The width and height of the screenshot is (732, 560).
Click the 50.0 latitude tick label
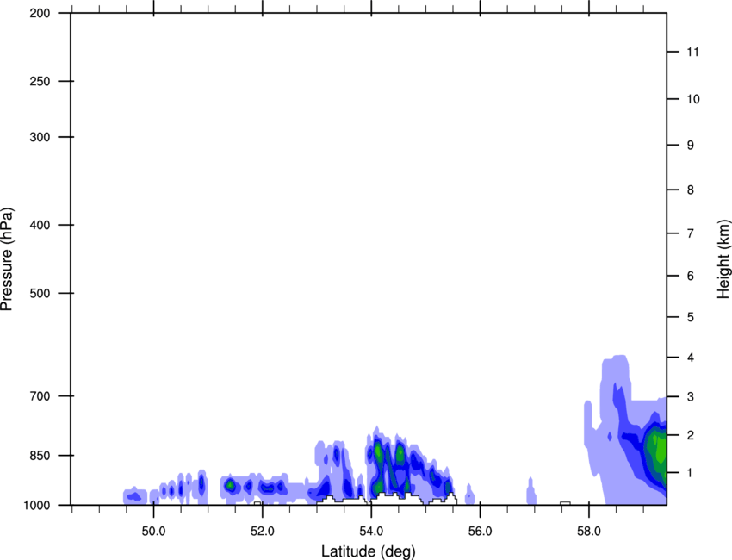pos(153,532)
